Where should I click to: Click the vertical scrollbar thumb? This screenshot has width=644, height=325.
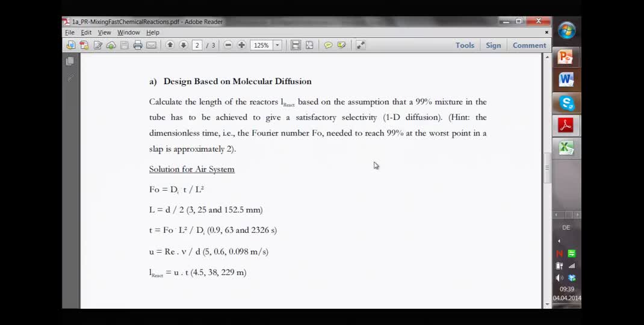pyautogui.click(x=547, y=167)
